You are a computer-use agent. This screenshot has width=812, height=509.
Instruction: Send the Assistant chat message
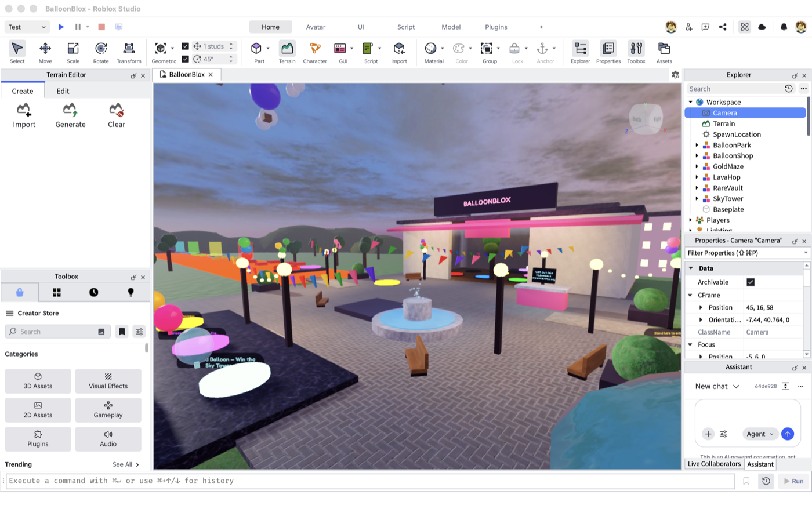pyautogui.click(x=787, y=434)
